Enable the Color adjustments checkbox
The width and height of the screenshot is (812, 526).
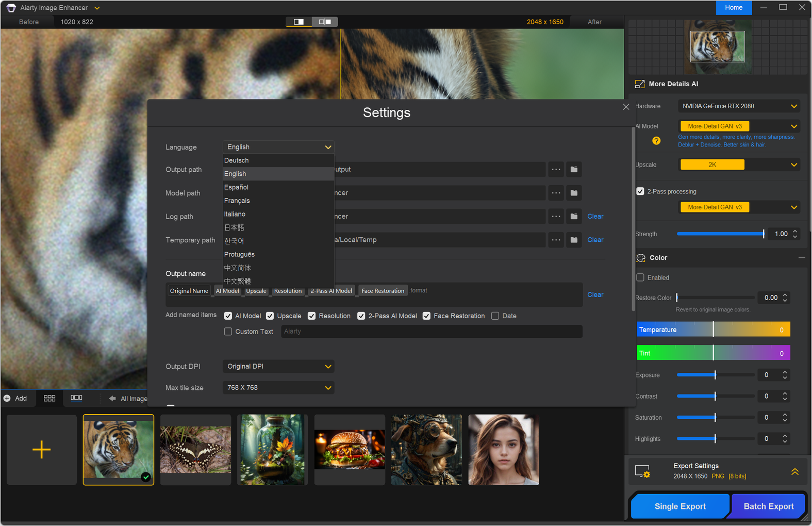(x=640, y=277)
